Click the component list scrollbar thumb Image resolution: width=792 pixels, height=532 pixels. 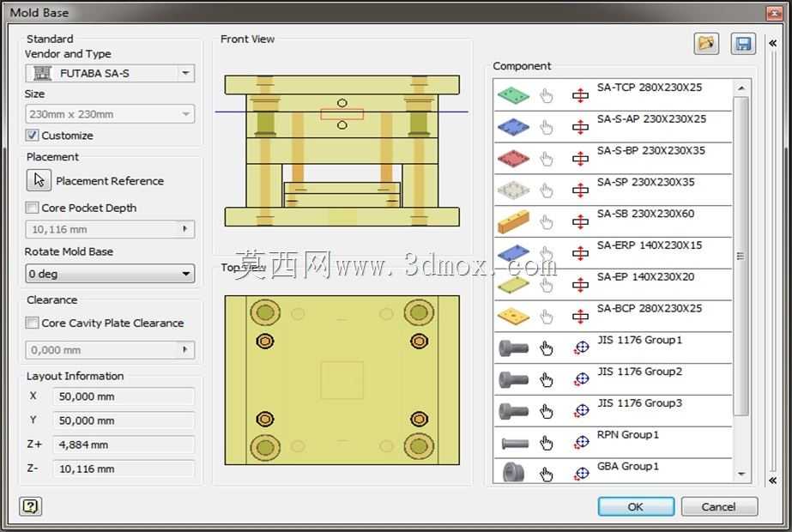point(741,256)
